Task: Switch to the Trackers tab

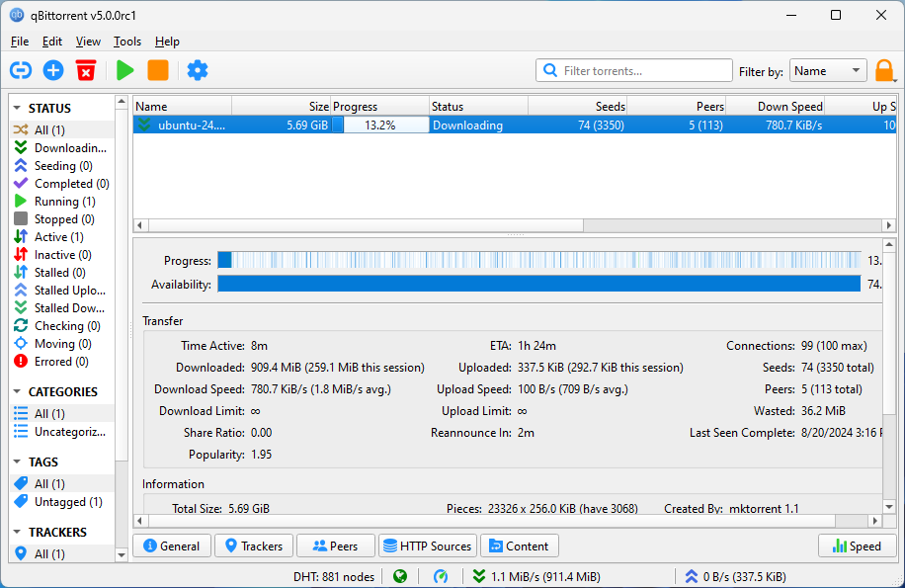Action: 254,546
